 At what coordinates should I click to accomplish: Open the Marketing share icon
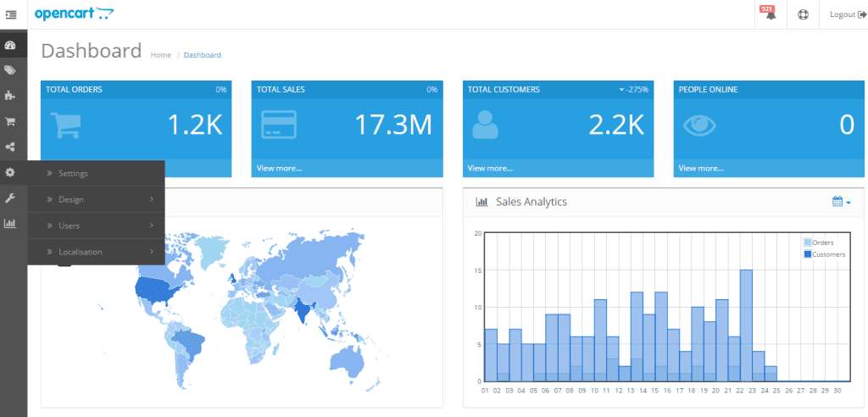click(x=10, y=147)
